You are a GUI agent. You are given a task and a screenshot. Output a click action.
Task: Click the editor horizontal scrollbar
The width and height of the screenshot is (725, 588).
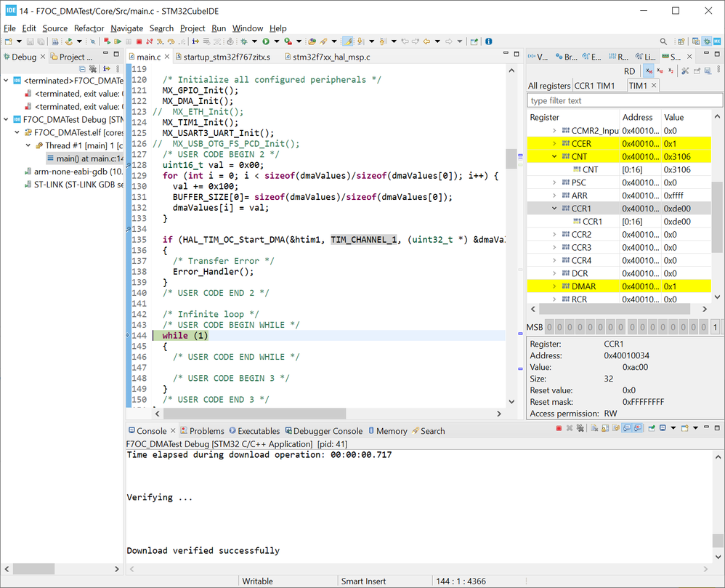point(254,413)
